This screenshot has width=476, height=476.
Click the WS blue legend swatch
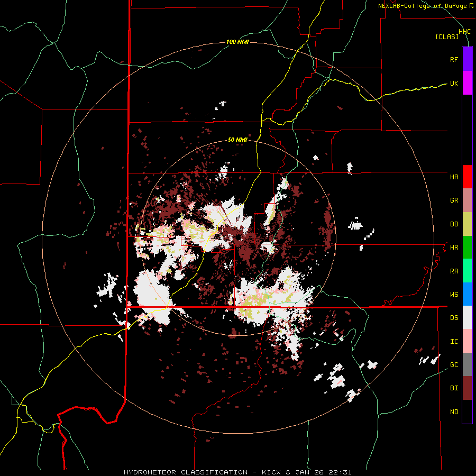467,294
